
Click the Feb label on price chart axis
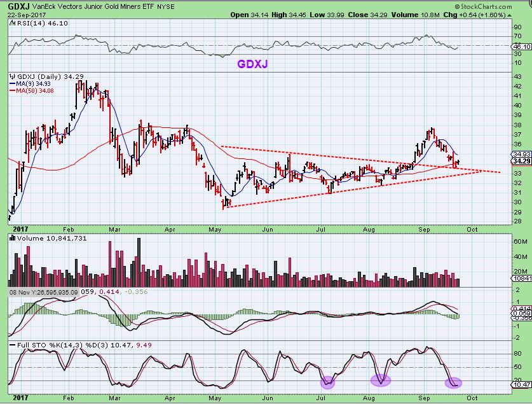(x=68, y=230)
